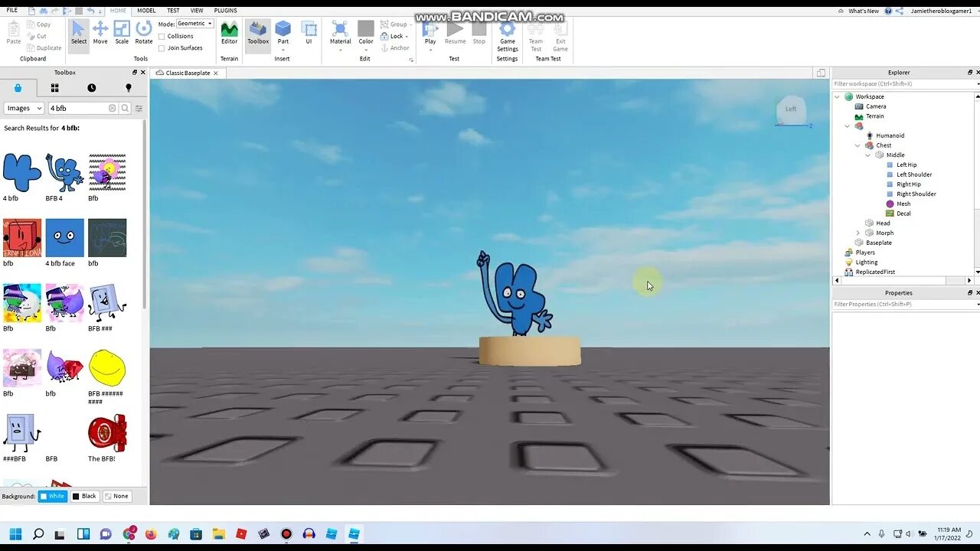The image size is (980, 551).
Task: Open Toolbox Inventory grid tab
Action: [x=54, y=88]
